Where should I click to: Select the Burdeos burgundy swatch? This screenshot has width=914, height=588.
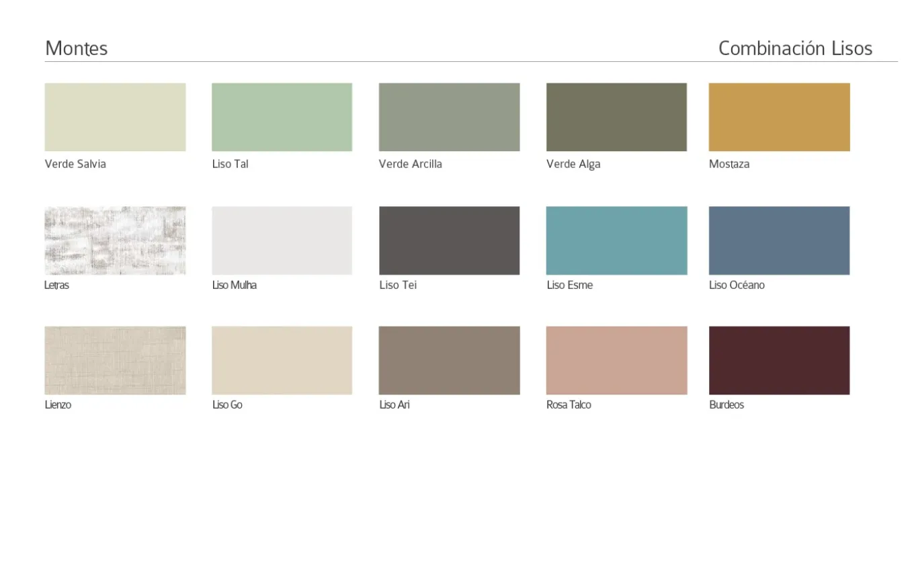point(779,360)
